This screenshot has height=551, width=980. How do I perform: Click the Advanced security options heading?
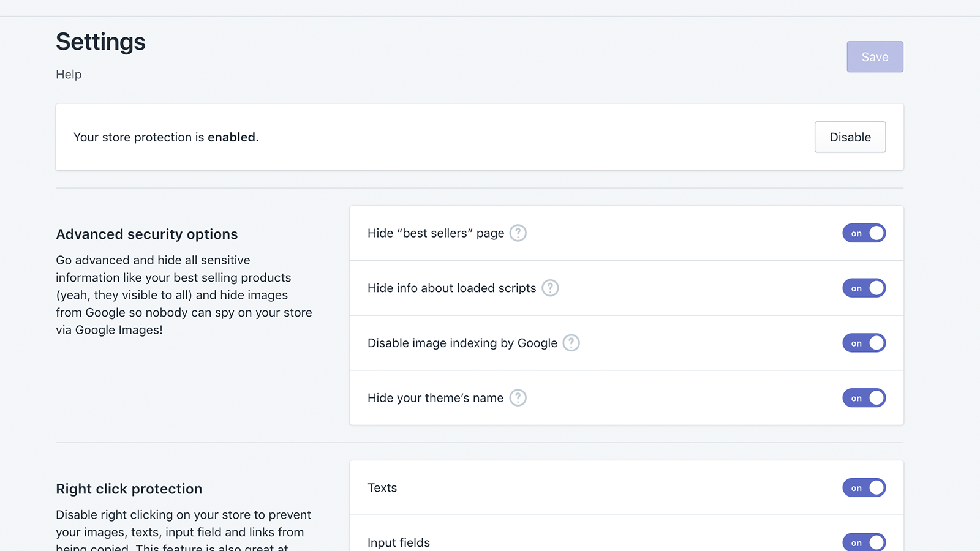(x=146, y=234)
